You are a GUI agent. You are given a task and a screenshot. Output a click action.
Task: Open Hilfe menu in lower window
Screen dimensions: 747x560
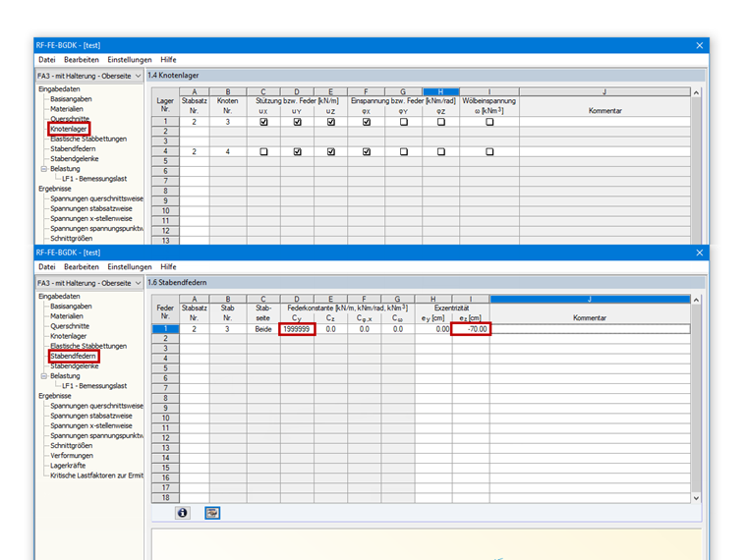(168, 266)
